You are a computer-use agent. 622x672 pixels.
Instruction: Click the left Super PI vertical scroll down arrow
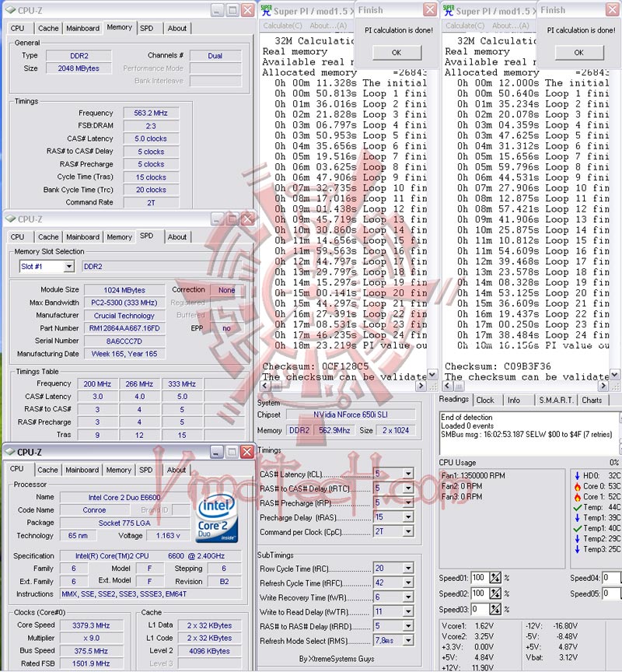tap(432, 375)
